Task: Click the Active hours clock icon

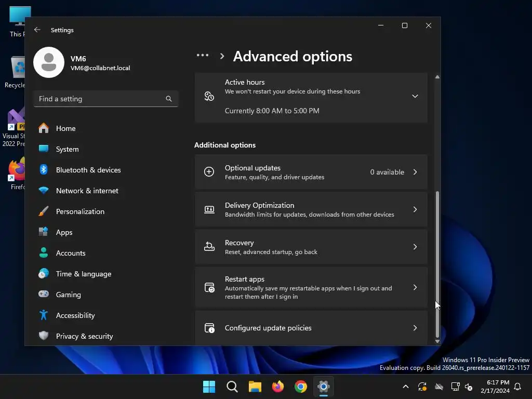Action: [209, 96]
